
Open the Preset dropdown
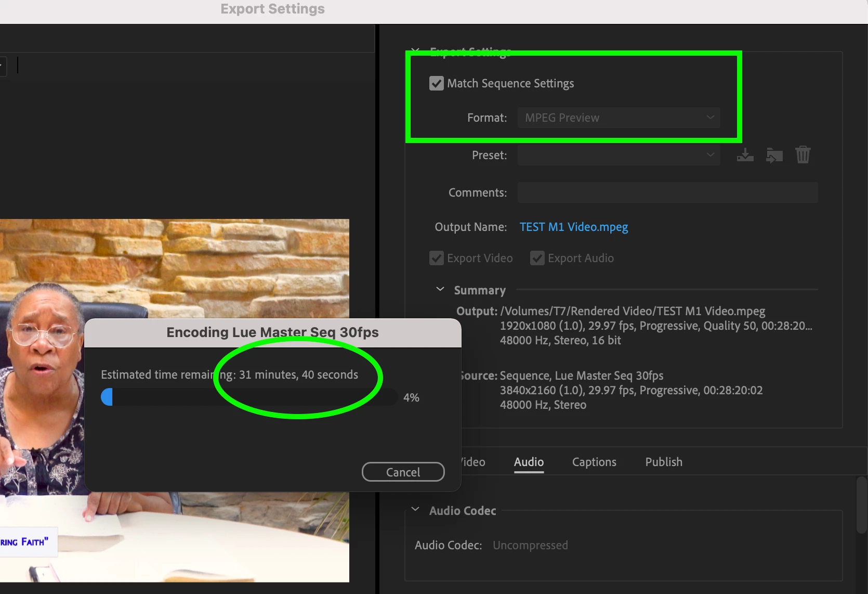(619, 155)
